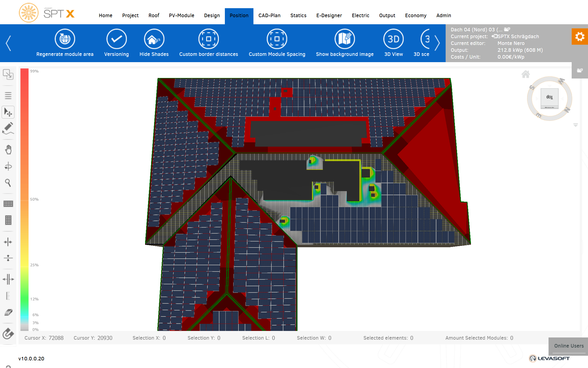588x368 pixels.
Task: Toggle Hide Shades button
Action: (154, 39)
